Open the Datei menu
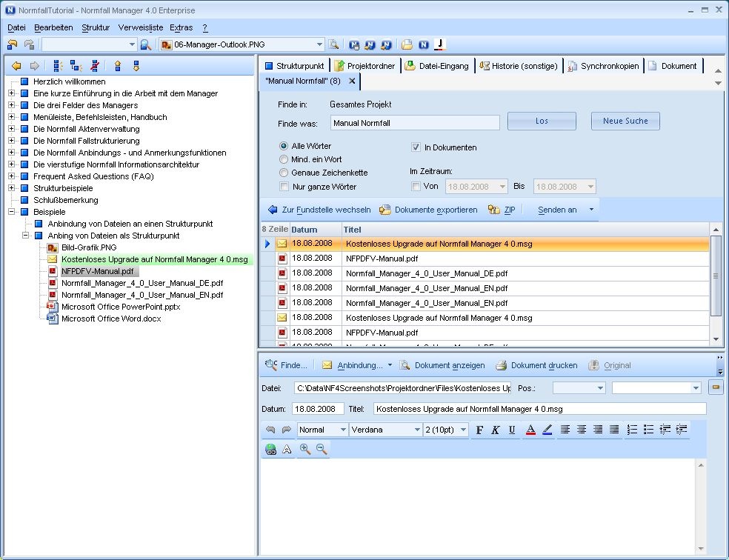729x560 pixels. [x=16, y=28]
